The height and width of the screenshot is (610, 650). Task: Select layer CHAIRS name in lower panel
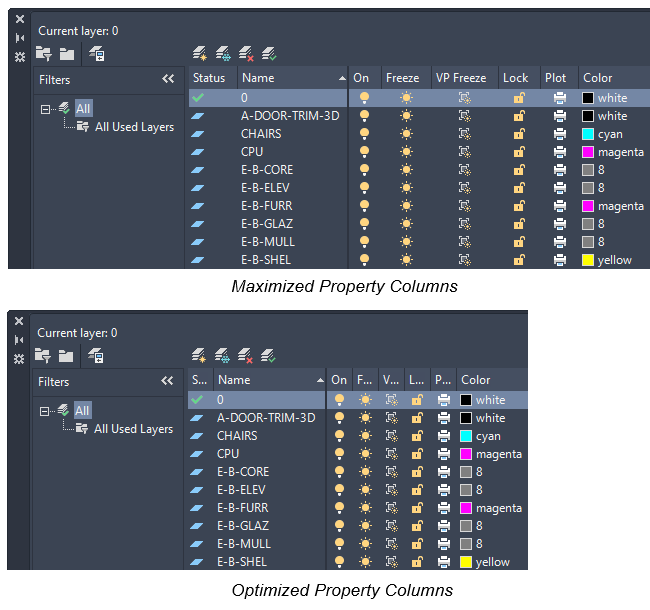(x=237, y=436)
